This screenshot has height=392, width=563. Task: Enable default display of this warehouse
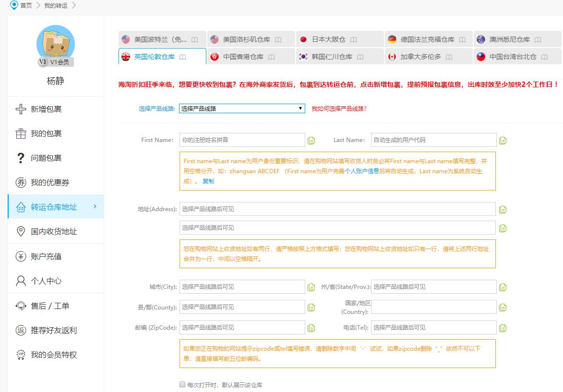click(x=182, y=384)
